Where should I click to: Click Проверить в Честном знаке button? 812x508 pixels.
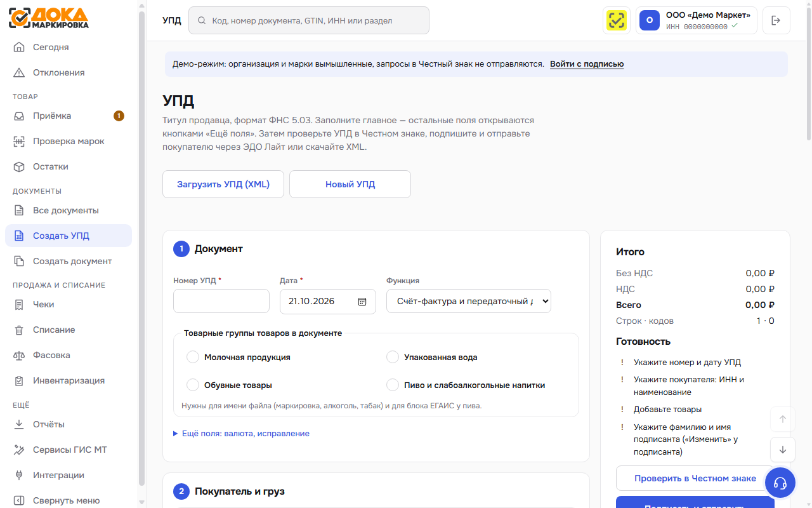(695, 478)
